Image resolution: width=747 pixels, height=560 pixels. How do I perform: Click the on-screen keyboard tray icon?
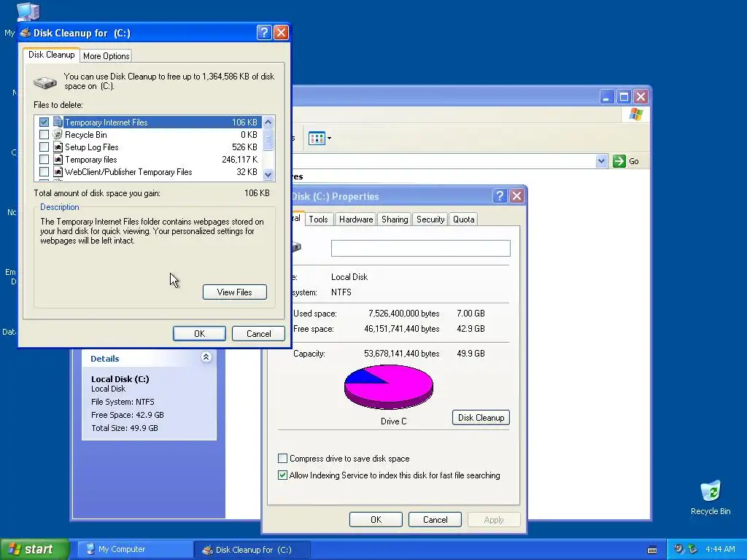tap(652, 550)
